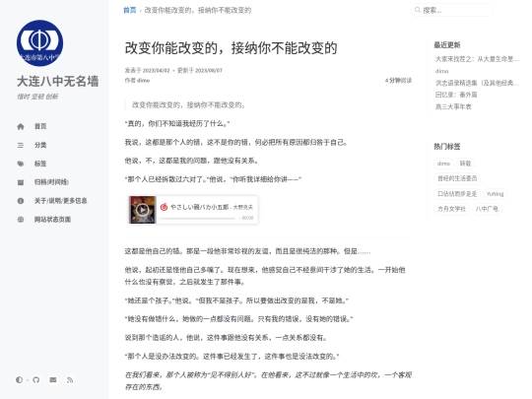Select the 转载 tag
Screen dimensions: 532x399
tap(465, 164)
